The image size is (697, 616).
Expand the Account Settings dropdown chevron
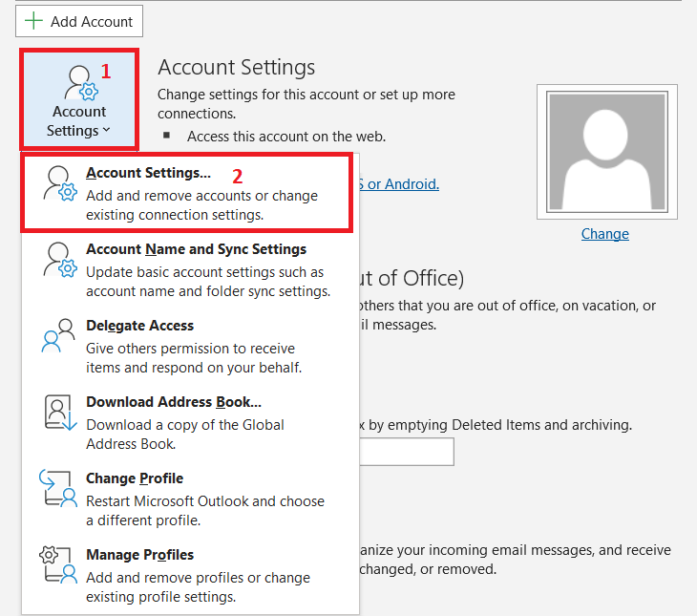[x=106, y=131]
